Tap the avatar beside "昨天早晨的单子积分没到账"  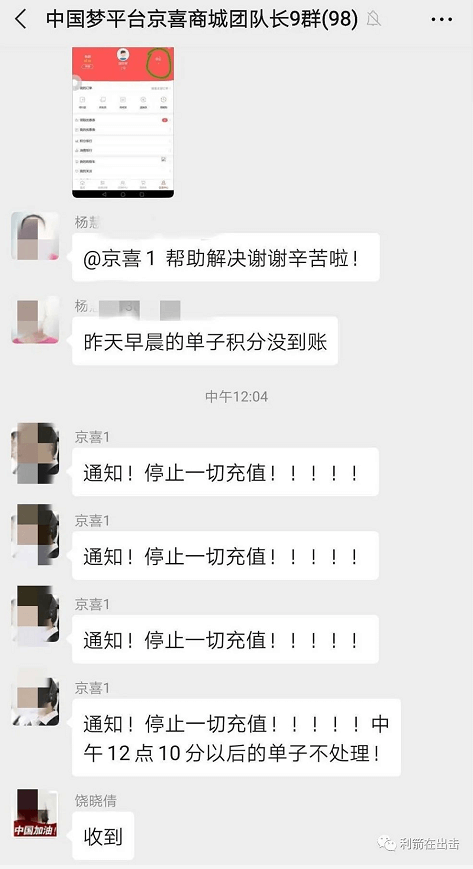pos(35,320)
